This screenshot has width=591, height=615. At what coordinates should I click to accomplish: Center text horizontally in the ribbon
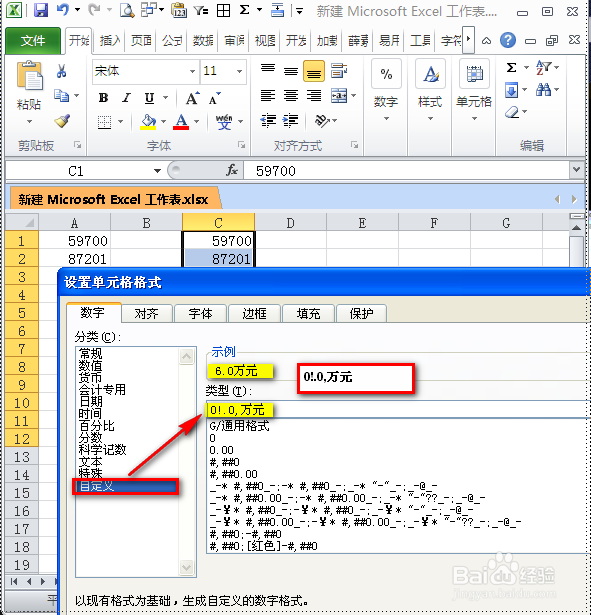[x=291, y=95]
